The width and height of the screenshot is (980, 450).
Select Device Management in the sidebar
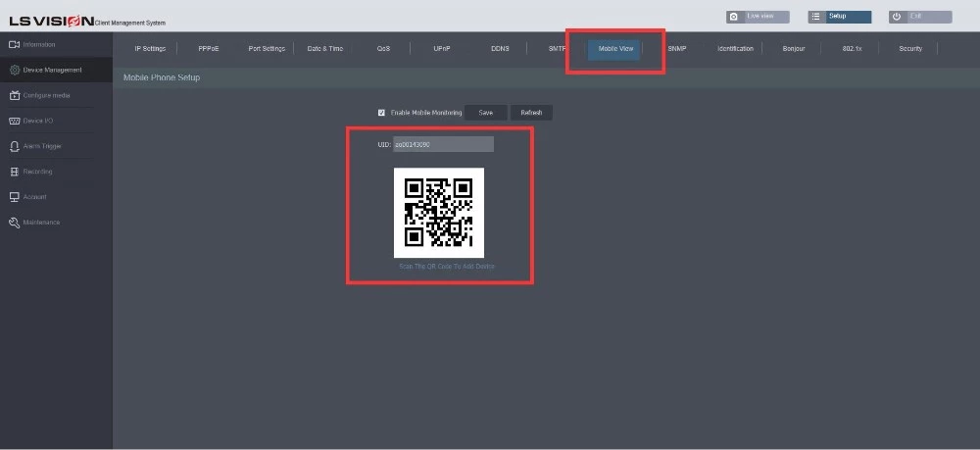coord(53,70)
